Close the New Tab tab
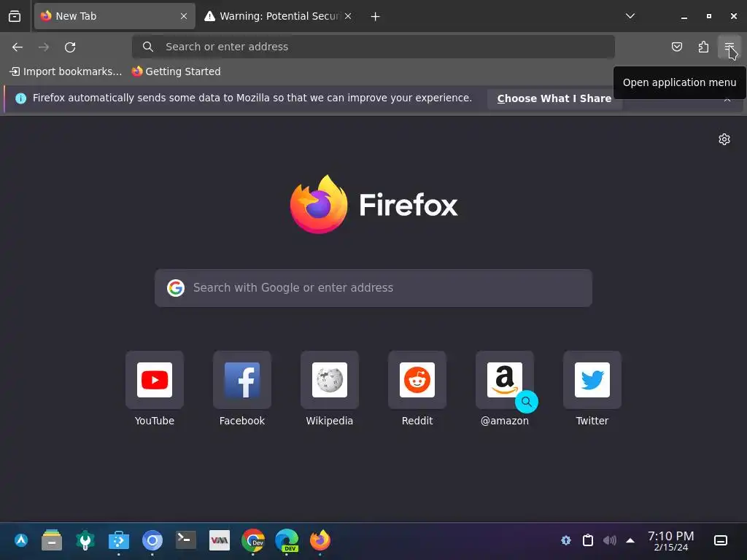 183,16
